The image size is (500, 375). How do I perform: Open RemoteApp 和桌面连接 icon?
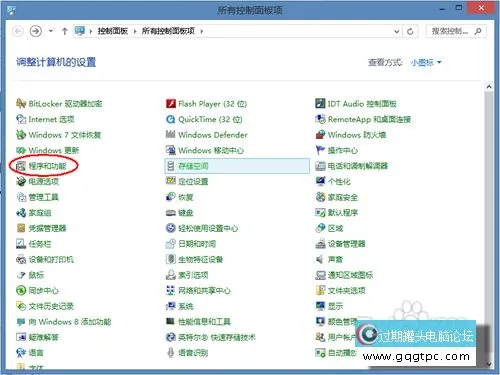point(320,119)
